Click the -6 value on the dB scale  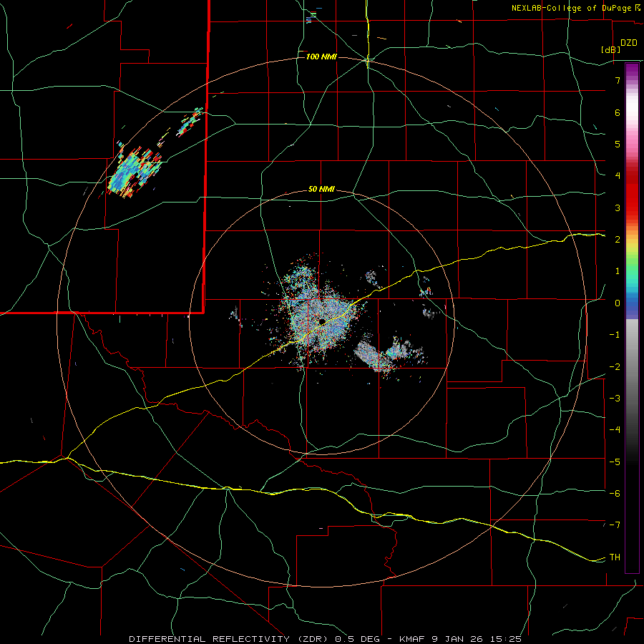coord(615,494)
